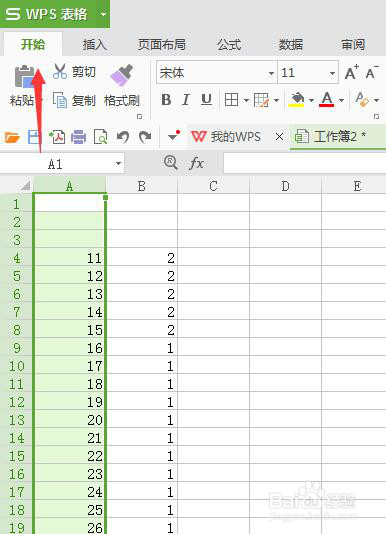
Task: Toggle bold formatting
Action: coord(166,100)
